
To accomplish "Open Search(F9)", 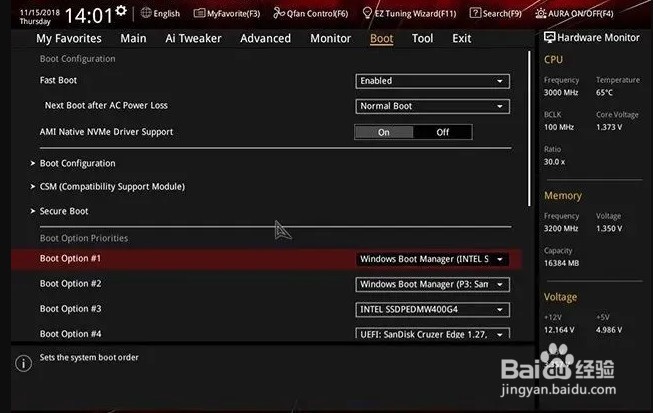I will (x=496, y=13).
